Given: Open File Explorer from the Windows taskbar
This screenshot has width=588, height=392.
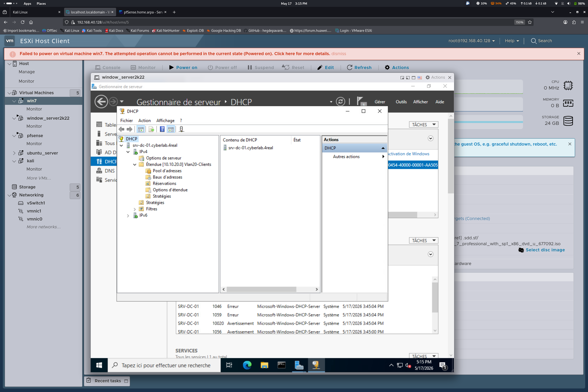Looking at the screenshot, I should coord(264,365).
